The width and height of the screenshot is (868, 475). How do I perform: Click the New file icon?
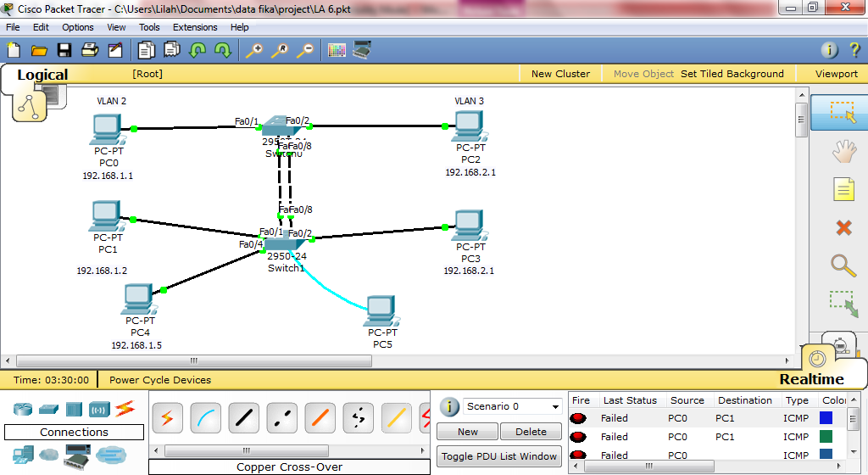[x=14, y=50]
